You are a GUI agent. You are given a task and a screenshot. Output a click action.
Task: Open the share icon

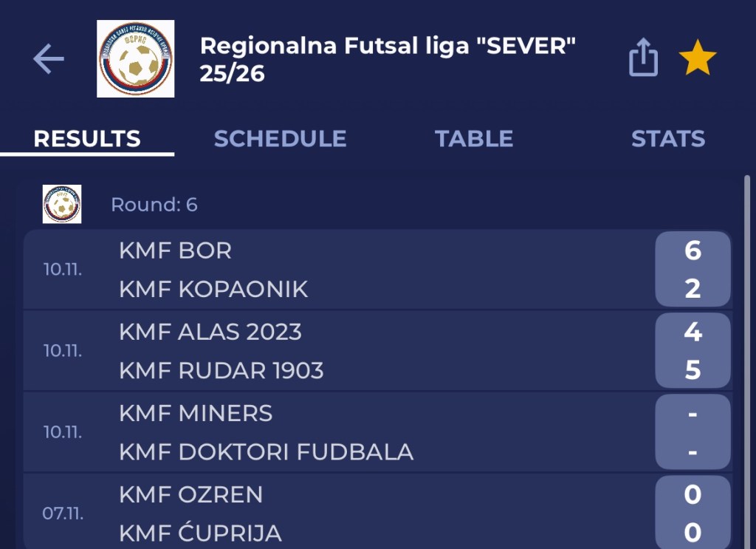point(643,58)
